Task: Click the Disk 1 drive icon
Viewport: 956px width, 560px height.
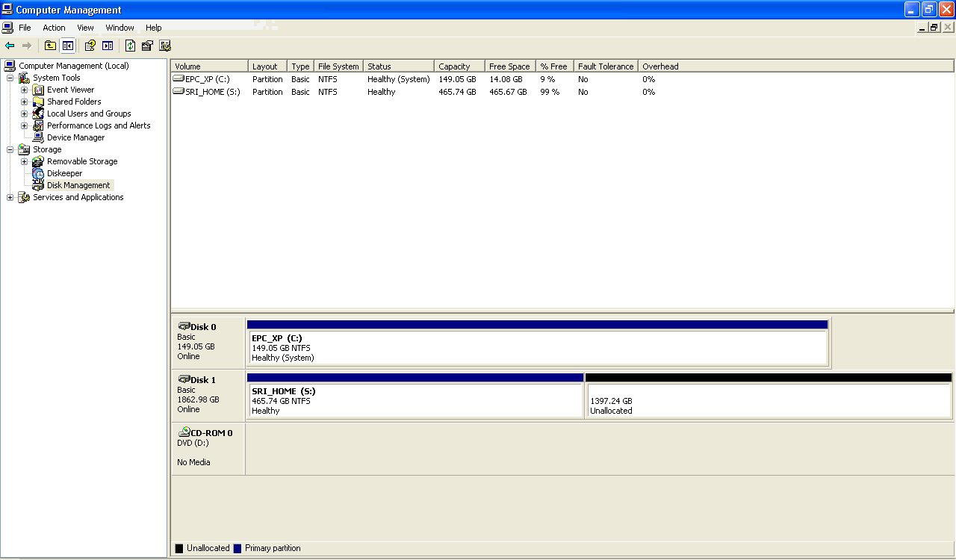Action: pos(184,379)
